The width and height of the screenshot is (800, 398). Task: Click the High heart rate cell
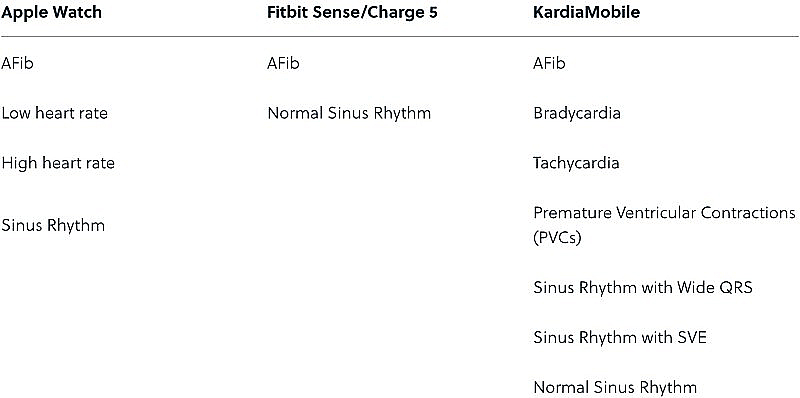[x=58, y=163]
